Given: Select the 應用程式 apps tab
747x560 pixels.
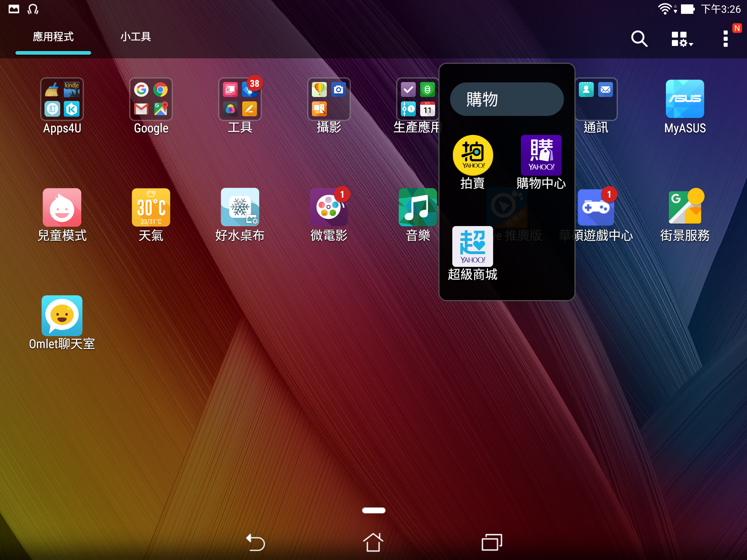Looking at the screenshot, I should (x=53, y=37).
